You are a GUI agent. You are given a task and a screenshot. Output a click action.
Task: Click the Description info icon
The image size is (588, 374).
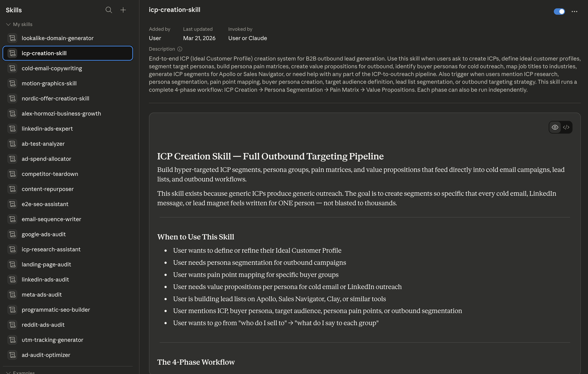[180, 49]
